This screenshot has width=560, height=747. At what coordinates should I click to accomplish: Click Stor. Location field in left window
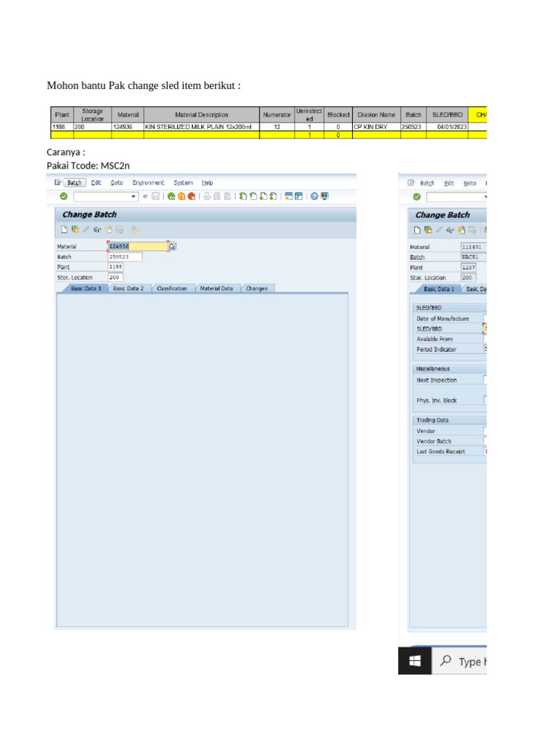116,277
